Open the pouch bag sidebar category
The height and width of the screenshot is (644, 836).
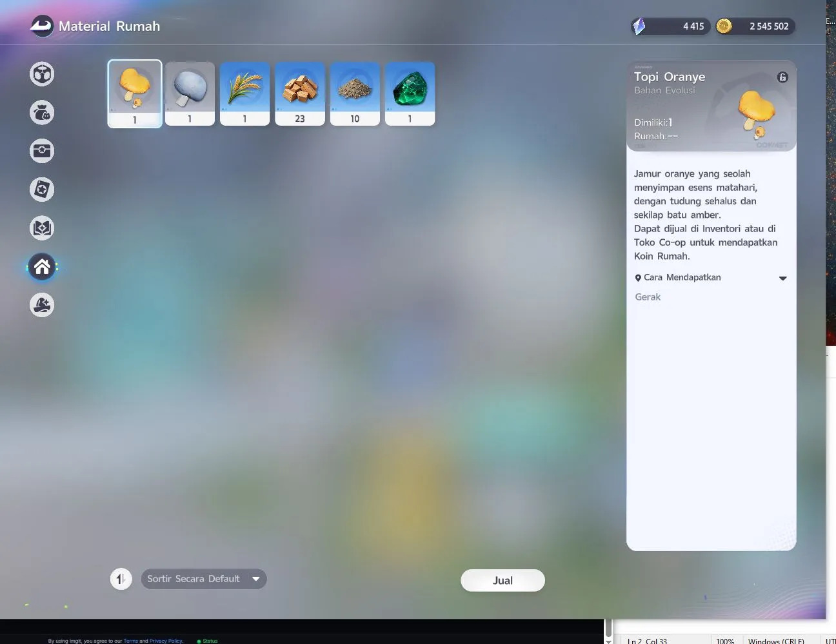42,113
